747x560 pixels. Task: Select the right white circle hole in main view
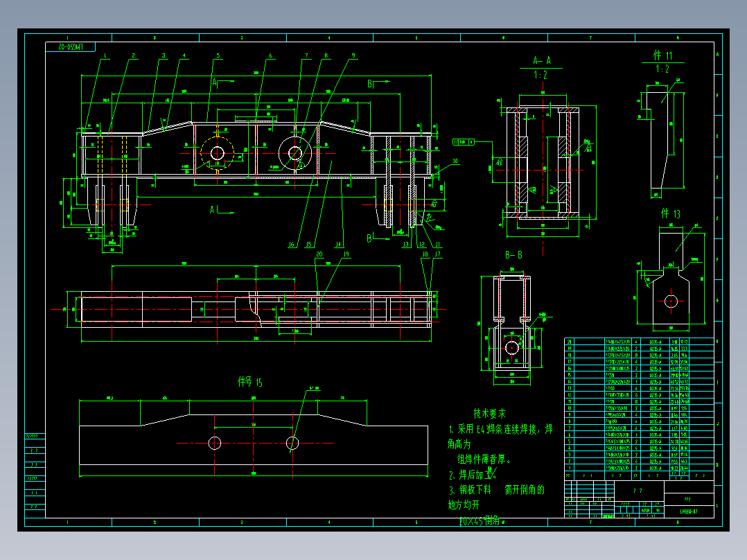pos(295,153)
